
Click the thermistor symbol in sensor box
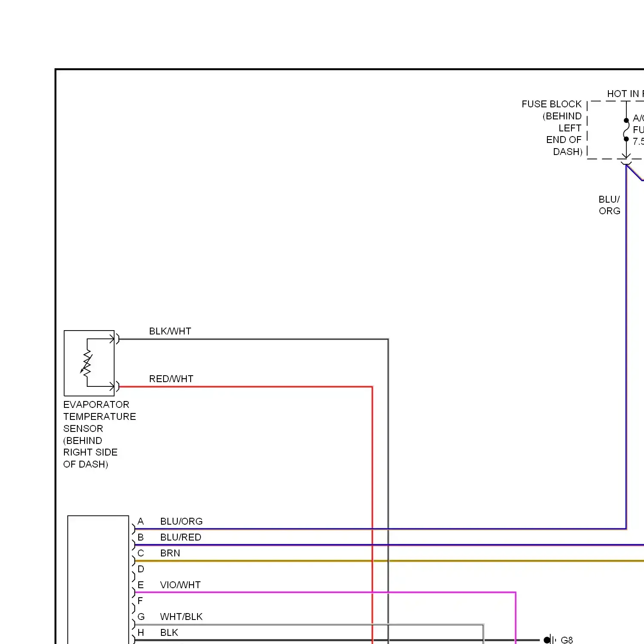[x=87, y=363]
